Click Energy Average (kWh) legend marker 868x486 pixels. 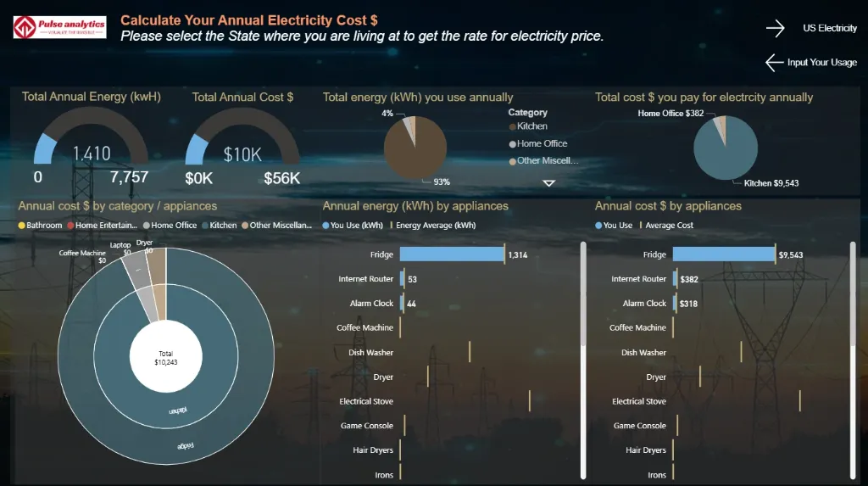[x=392, y=226]
